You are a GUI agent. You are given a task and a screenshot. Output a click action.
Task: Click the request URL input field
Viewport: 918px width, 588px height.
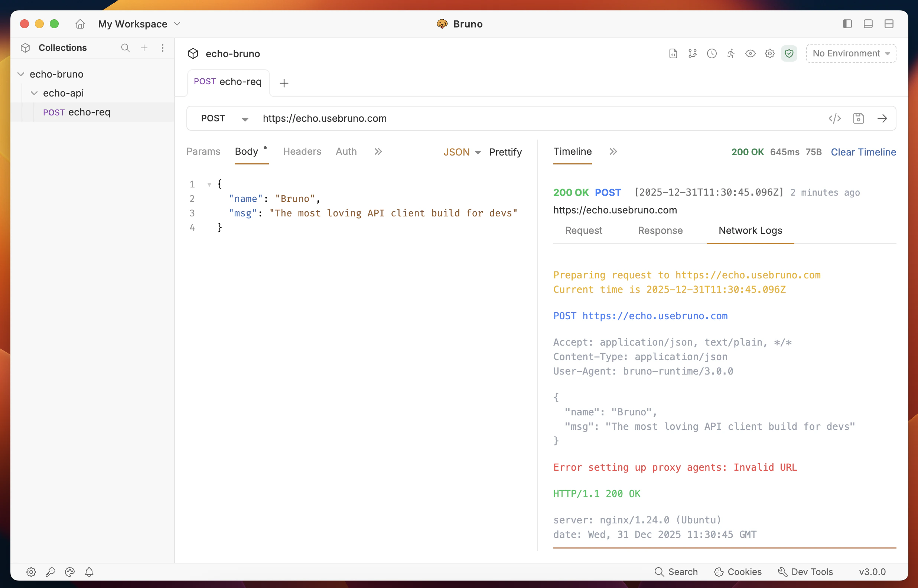(535, 118)
